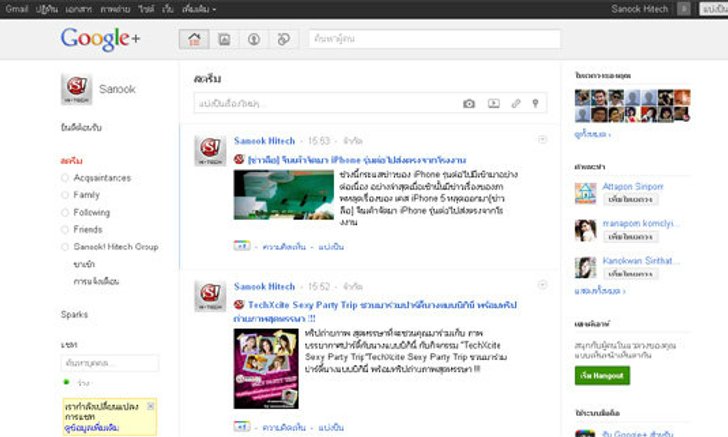Image resolution: width=728 pixels, height=437 pixels.
Task: Open the Home stream icon
Action: click(x=194, y=39)
